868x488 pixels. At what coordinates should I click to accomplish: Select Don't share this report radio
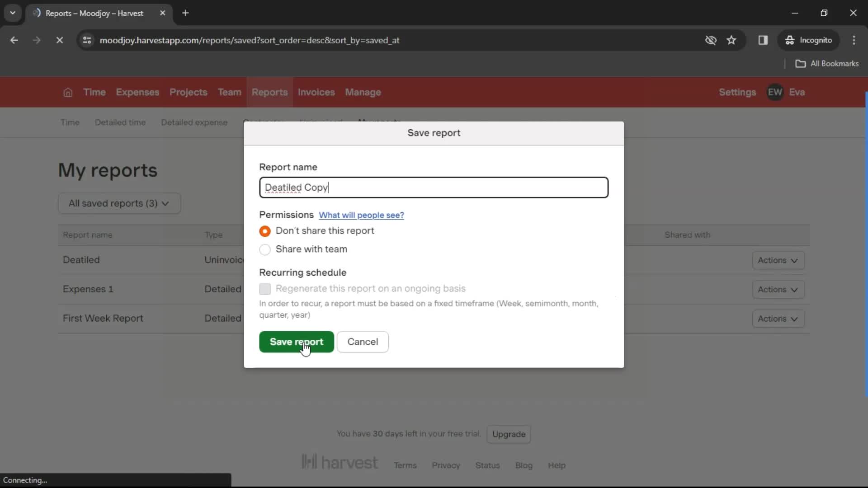tap(265, 231)
